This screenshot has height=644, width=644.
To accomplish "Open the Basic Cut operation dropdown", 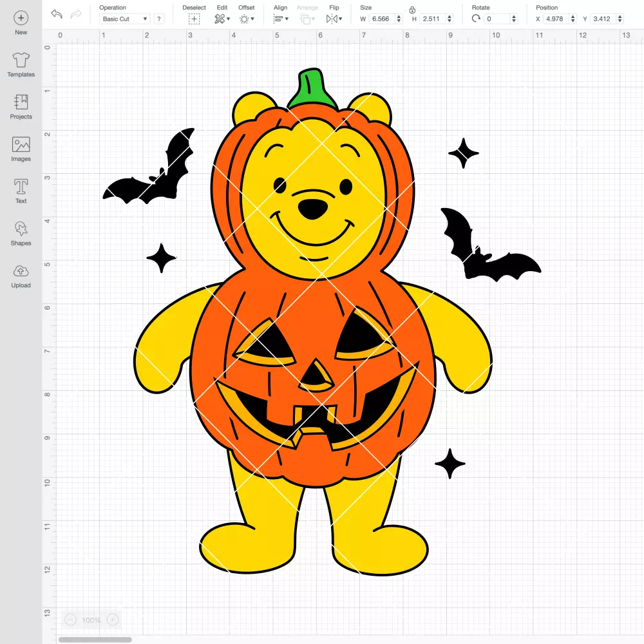I will 125,19.
